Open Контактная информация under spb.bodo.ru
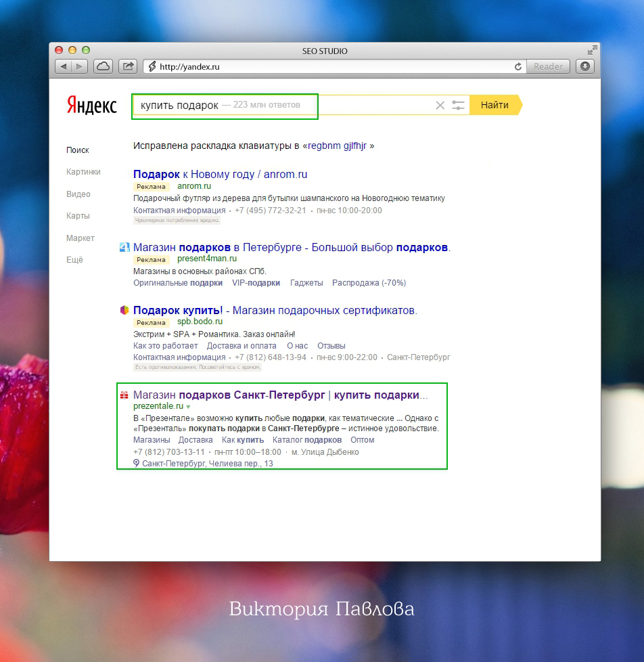The width and height of the screenshot is (644, 662). coord(179,357)
